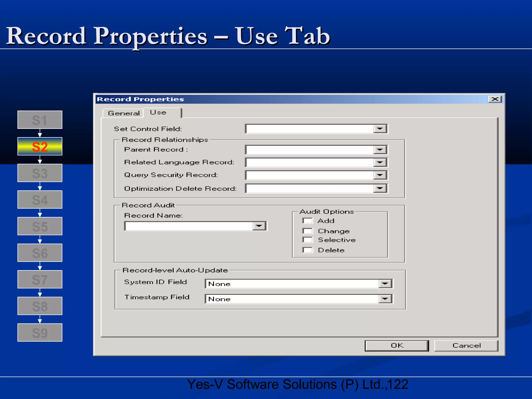532x399 pixels.
Task: Open step S4 box
Action: coord(40,199)
